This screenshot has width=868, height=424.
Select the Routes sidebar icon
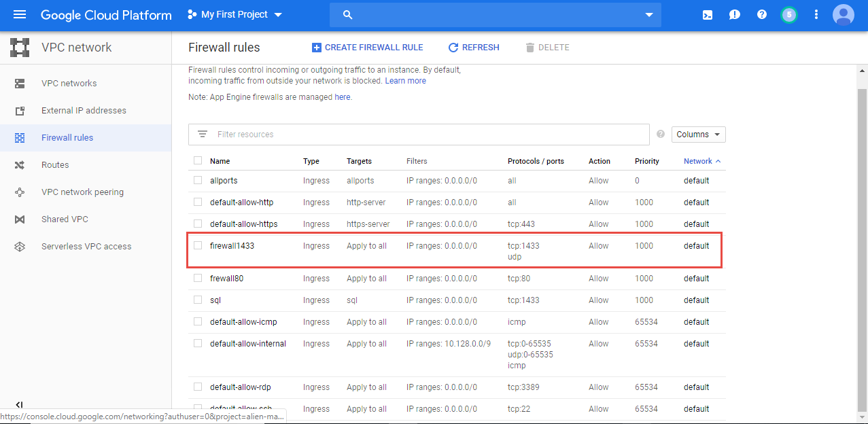(x=20, y=164)
